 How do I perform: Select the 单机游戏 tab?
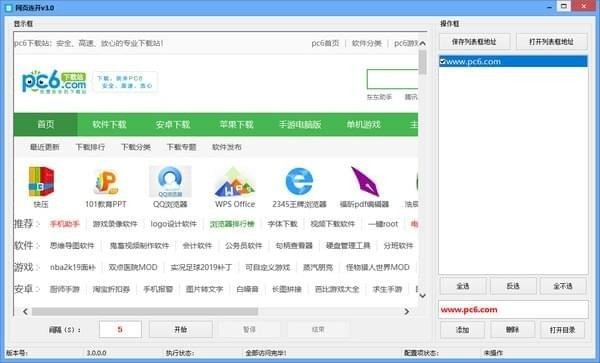[363, 124]
